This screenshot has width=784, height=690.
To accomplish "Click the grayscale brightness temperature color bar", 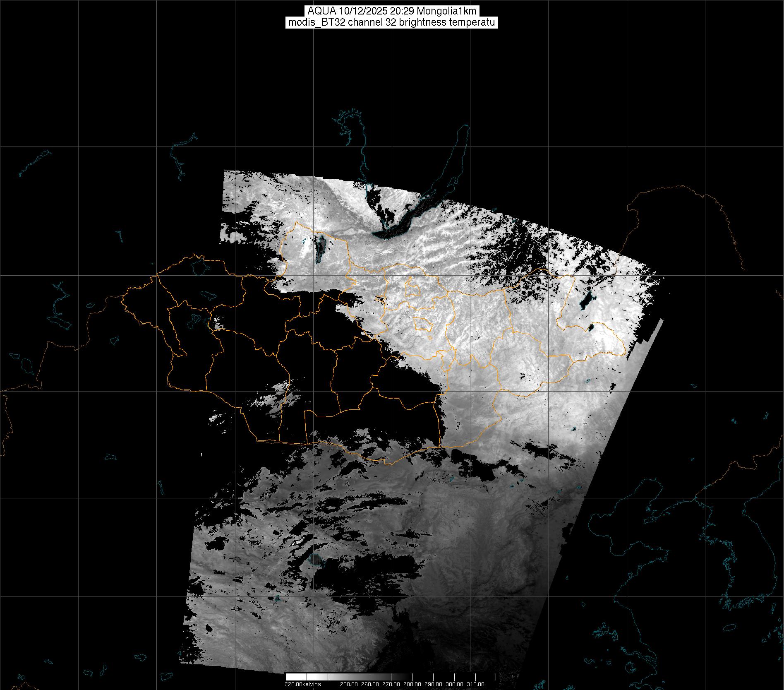I will tap(392, 677).
